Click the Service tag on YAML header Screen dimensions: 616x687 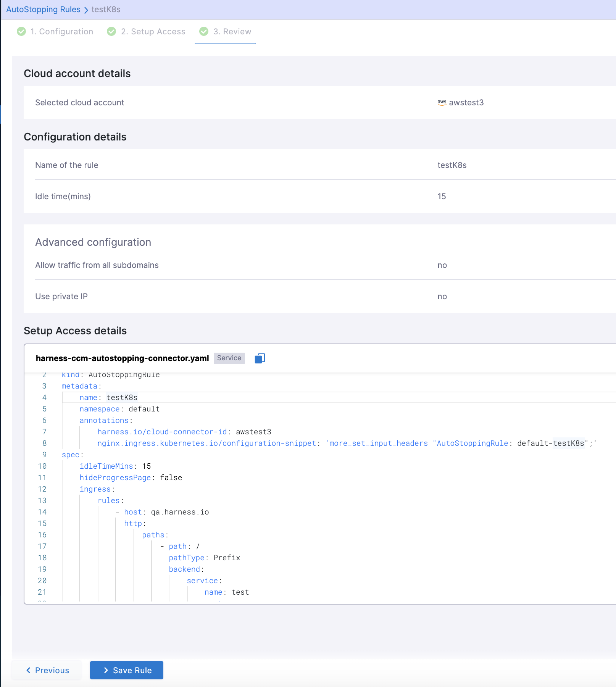click(x=229, y=358)
